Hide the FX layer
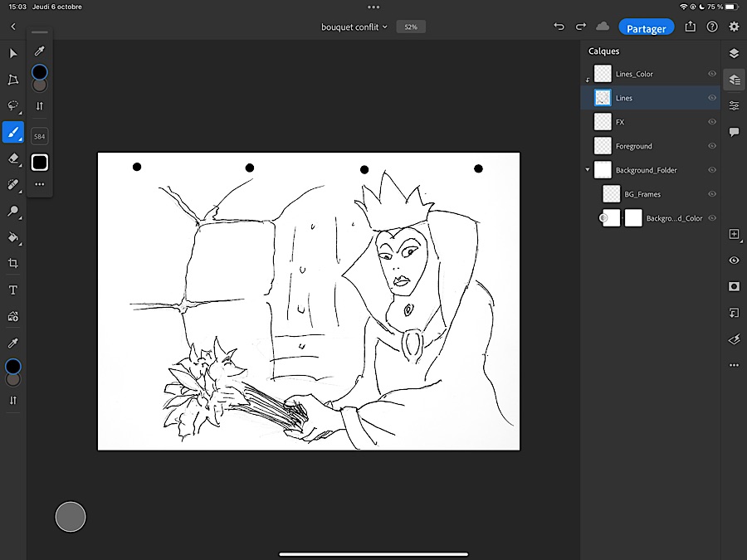Image resolution: width=747 pixels, height=560 pixels. (x=712, y=122)
